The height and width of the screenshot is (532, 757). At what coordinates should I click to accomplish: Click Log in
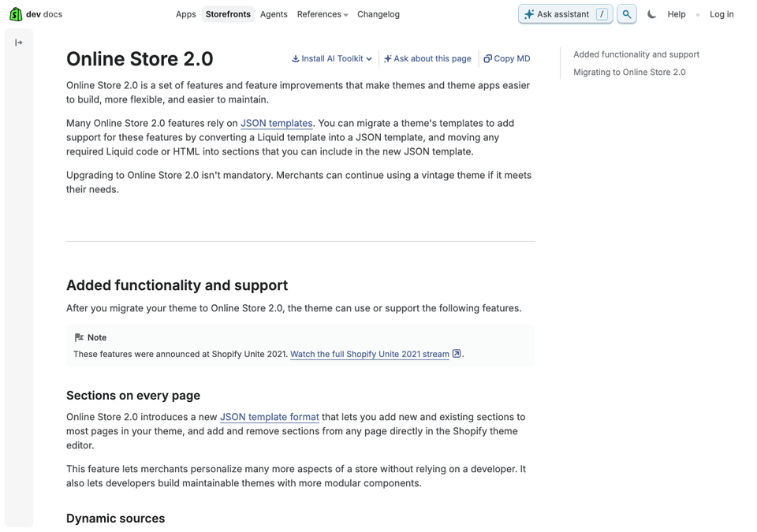click(x=722, y=14)
